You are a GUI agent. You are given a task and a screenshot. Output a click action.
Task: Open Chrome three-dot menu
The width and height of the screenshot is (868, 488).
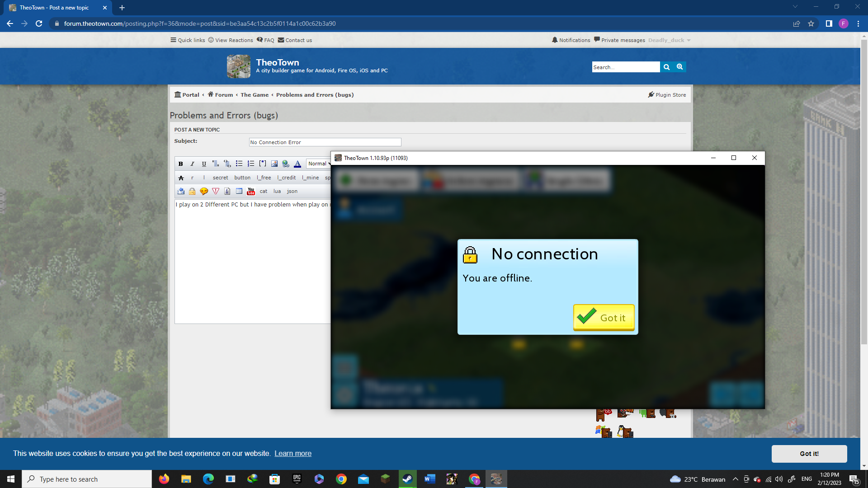tap(858, 23)
